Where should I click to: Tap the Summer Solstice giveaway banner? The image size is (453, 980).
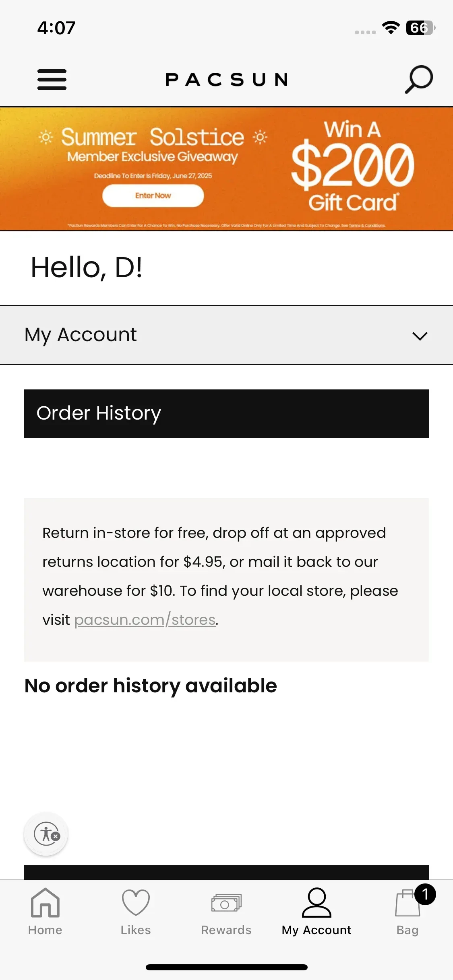[226, 169]
